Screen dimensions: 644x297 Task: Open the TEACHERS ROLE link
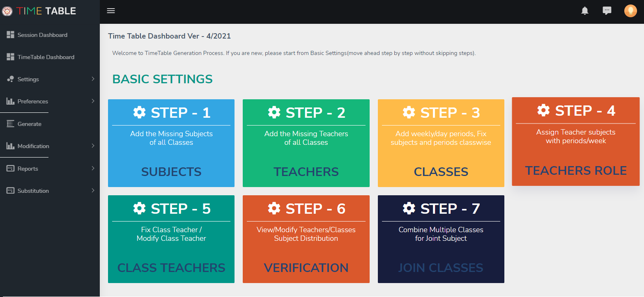[x=576, y=171]
